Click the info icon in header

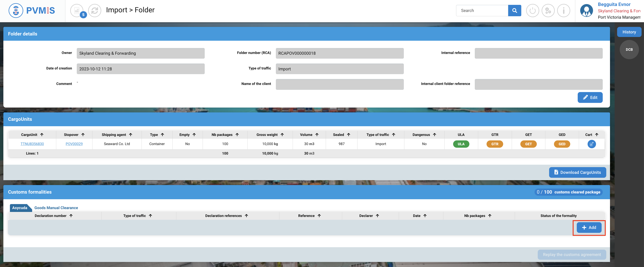click(563, 10)
